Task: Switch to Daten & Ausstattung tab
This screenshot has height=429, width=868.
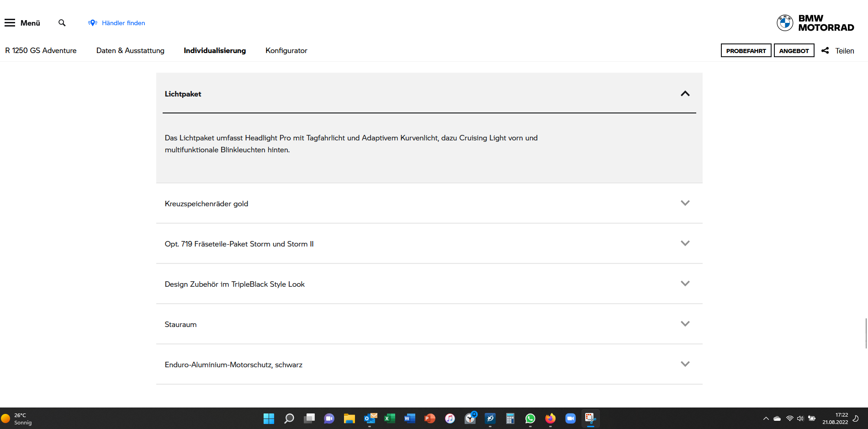Action: click(130, 50)
